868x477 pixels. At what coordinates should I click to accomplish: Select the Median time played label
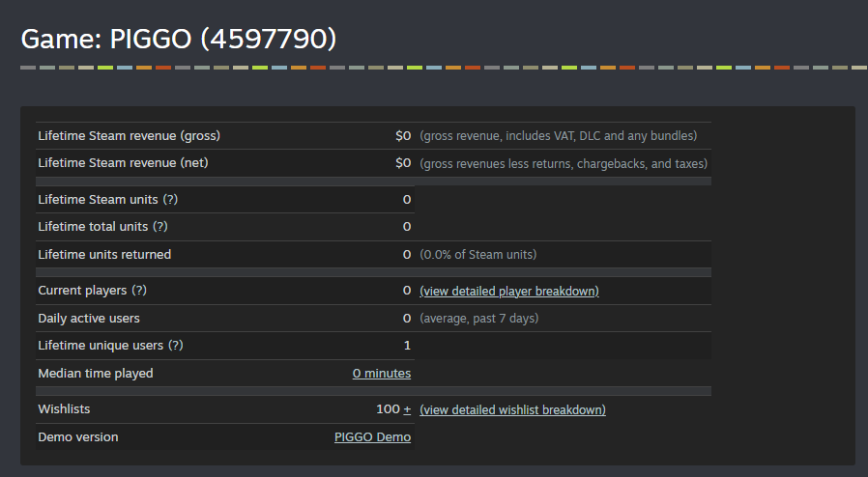pos(96,374)
